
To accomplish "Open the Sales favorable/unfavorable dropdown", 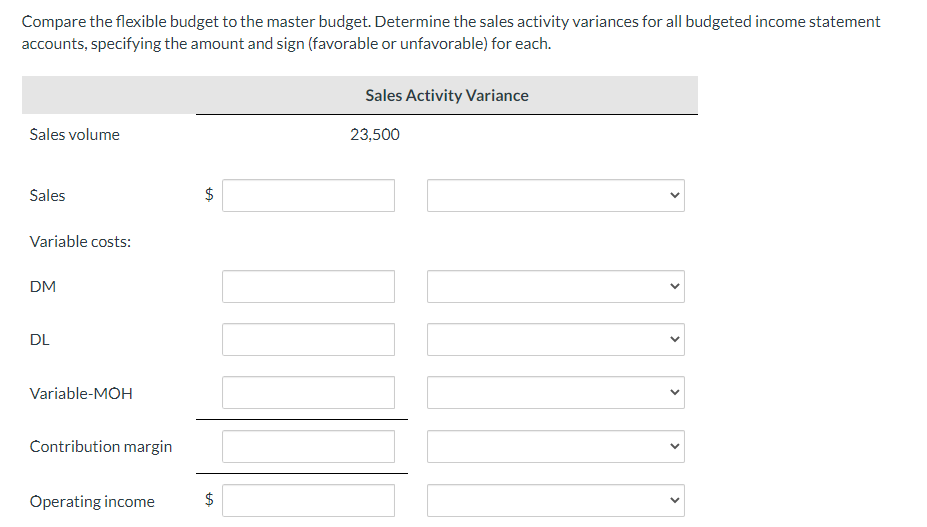I will (556, 195).
